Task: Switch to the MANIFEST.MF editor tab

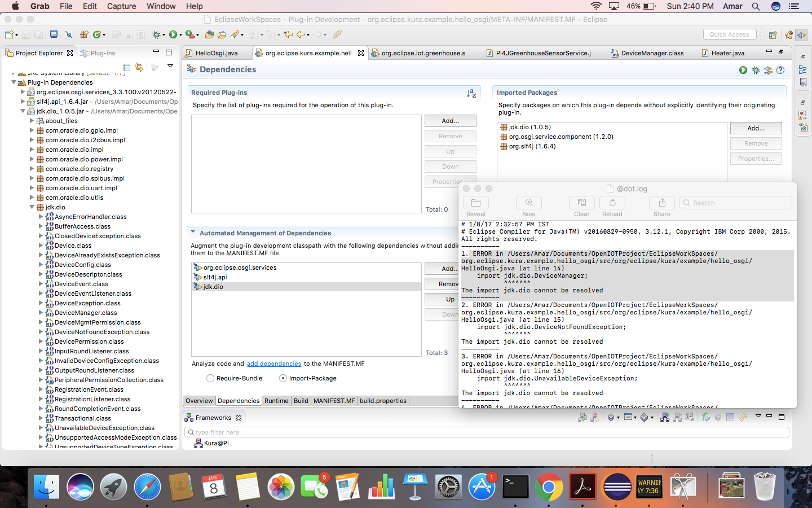Action: [x=334, y=401]
